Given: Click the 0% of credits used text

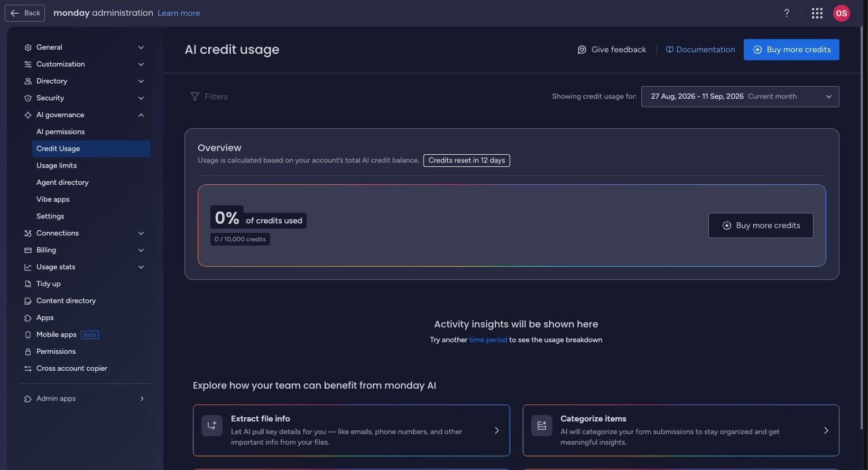Looking at the screenshot, I should point(258,218).
